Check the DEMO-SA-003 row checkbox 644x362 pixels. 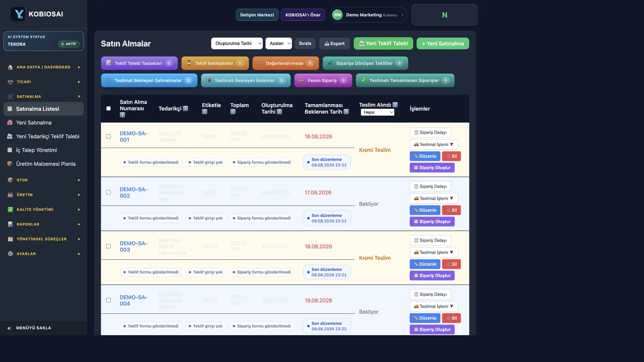pos(108,246)
